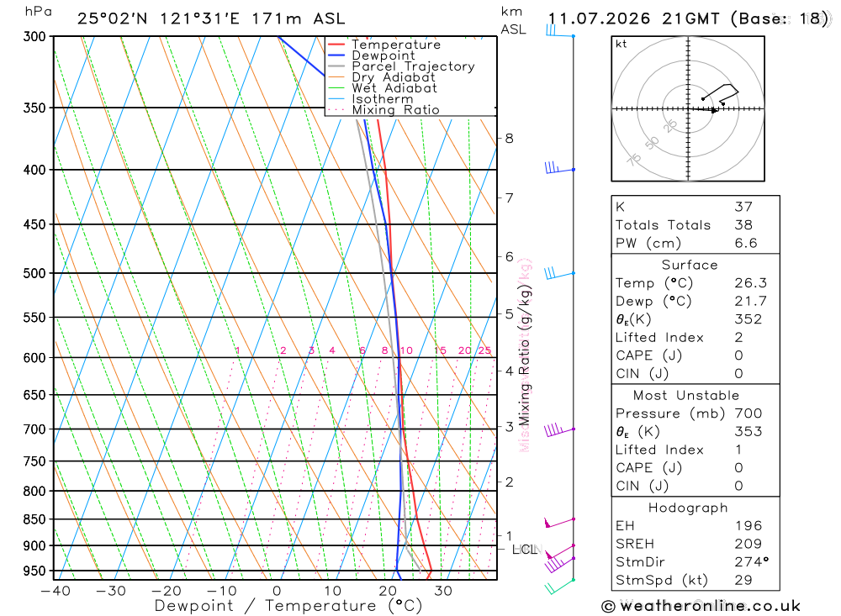Click the magenta wind barb at 900 hPa
This screenshot has height=616, width=841.
(559, 551)
